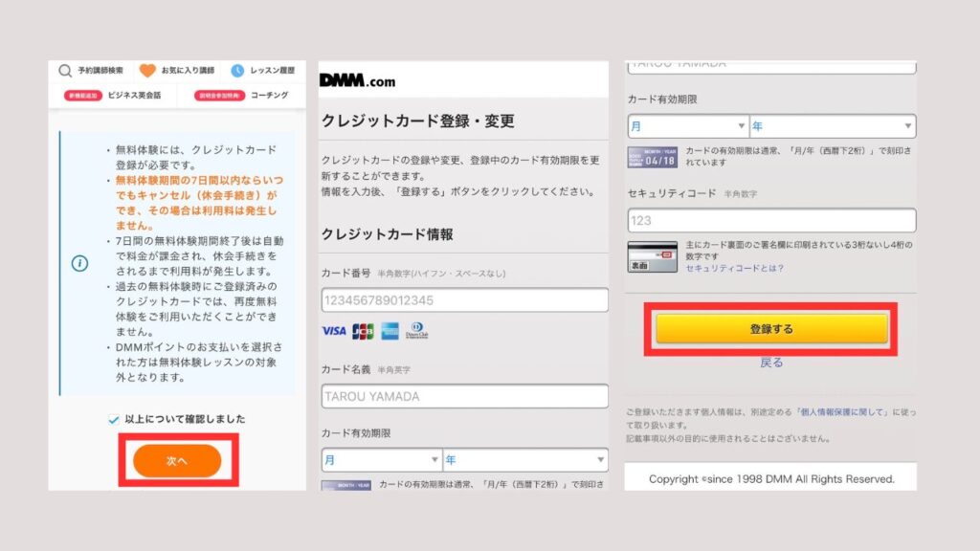Open the 年 dropdown in the right panel
Screen dimensions: 980x551
tap(833, 126)
